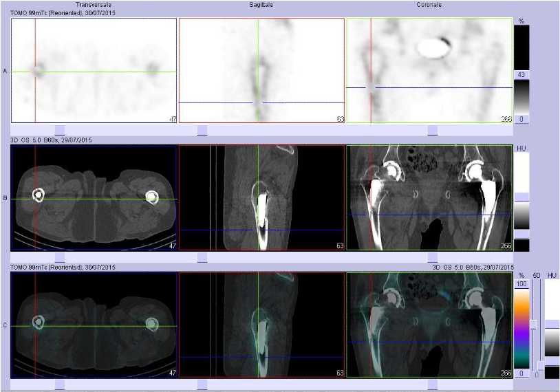The image size is (560, 392).
Task: Click the row letter C
Action: pyautogui.click(x=5, y=325)
